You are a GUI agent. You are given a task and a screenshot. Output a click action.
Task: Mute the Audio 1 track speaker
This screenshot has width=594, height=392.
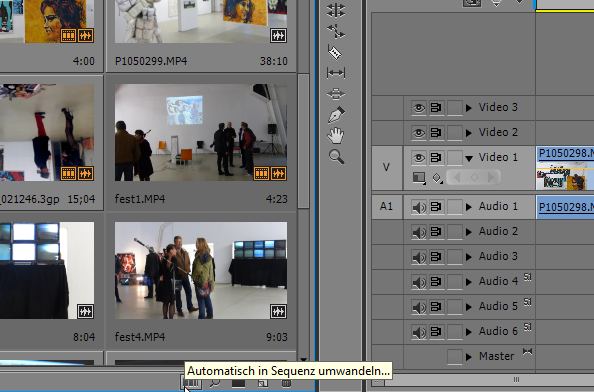click(419, 207)
